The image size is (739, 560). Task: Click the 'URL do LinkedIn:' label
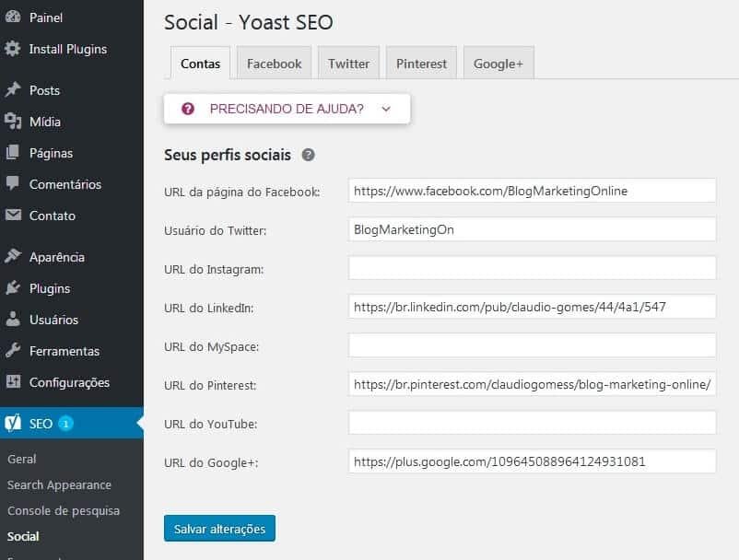point(209,308)
